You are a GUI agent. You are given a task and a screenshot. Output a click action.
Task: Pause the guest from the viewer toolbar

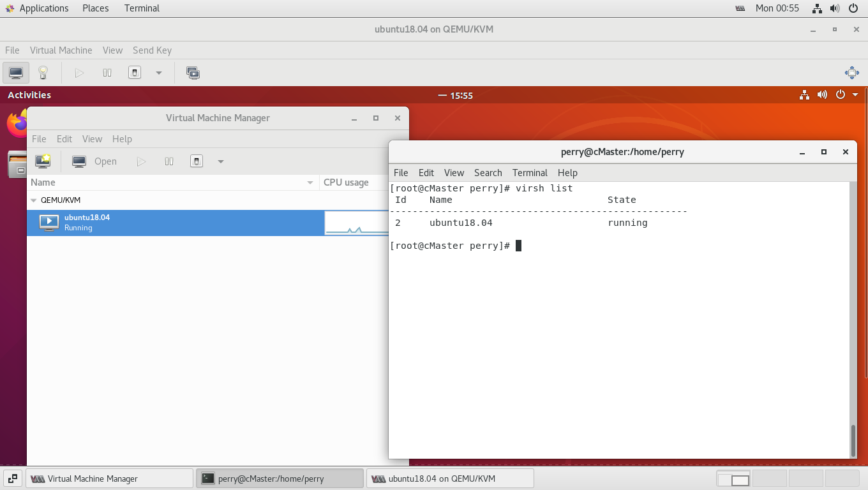(107, 73)
